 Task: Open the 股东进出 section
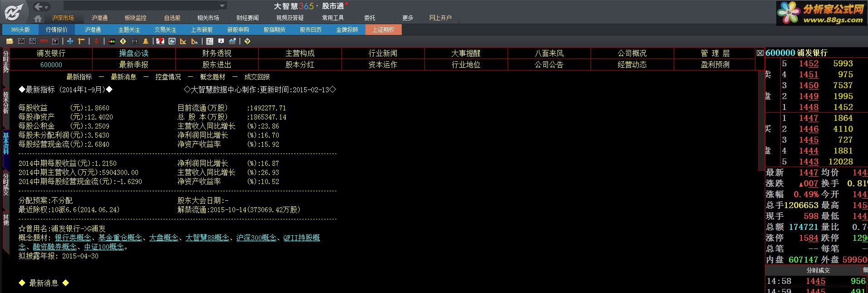(217, 65)
